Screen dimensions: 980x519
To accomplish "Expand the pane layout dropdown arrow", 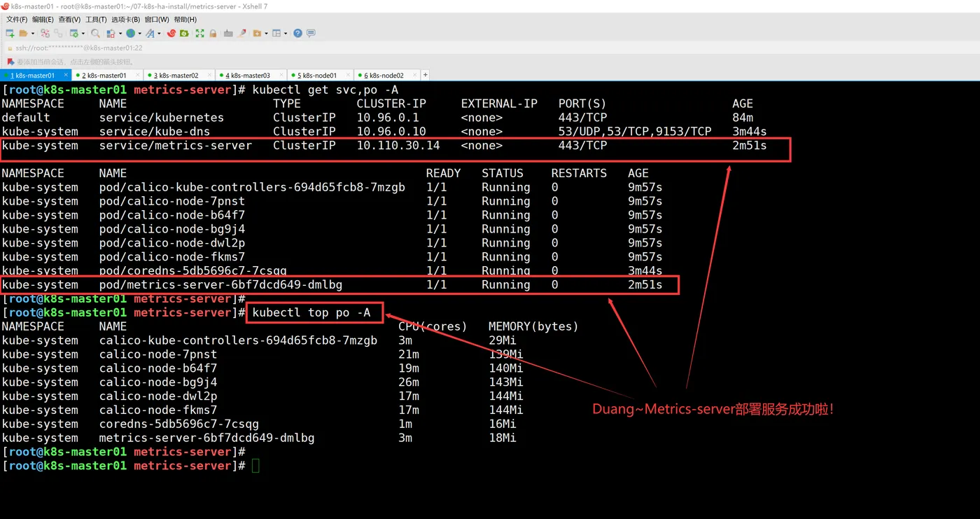I will coord(286,34).
